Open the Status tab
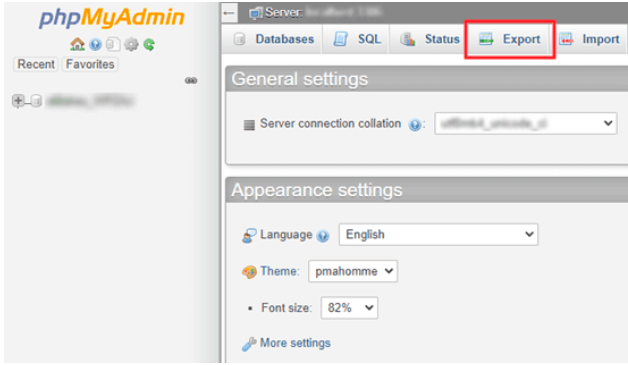628x365 pixels. click(x=429, y=39)
